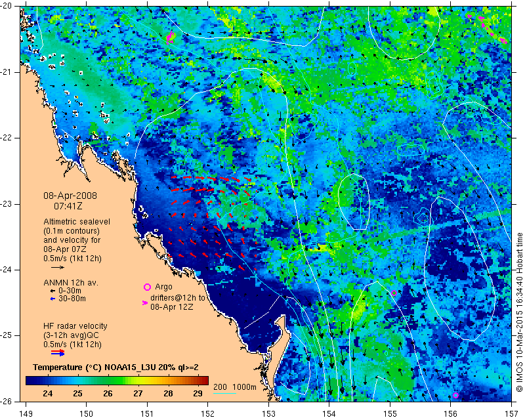This screenshot has height=420, width=525.
Task: Click the blue 30-80m ANMN arrow symbol
Action: point(52,299)
